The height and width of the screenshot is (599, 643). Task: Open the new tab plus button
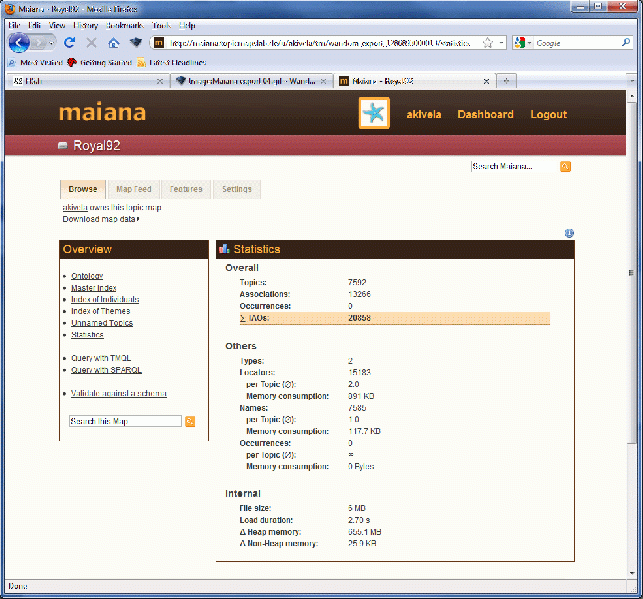point(507,80)
